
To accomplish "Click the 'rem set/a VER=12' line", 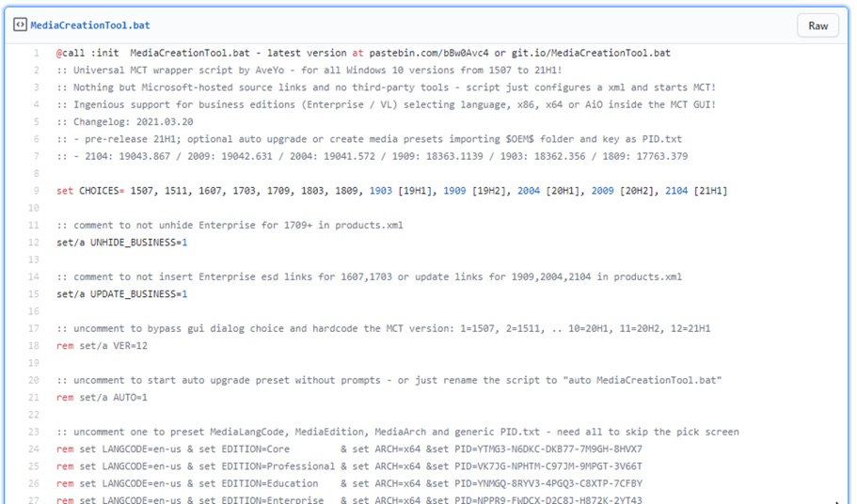I will click(x=102, y=346).
